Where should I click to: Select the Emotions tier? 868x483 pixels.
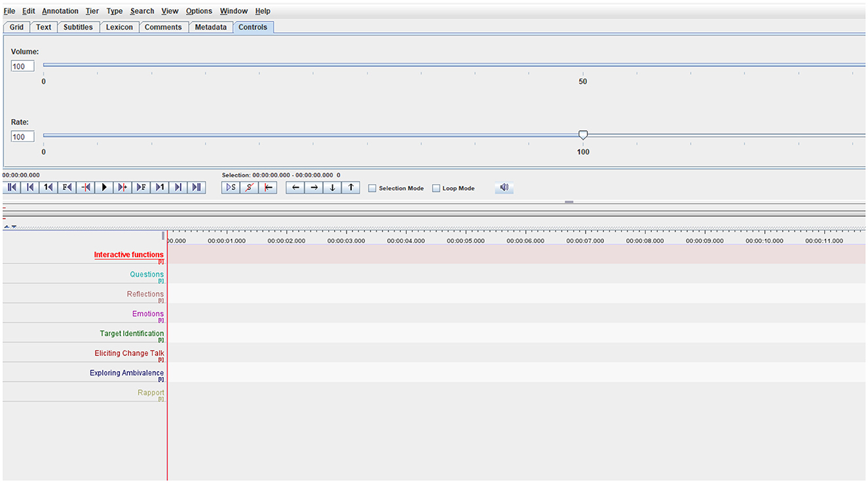[x=148, y=313]
